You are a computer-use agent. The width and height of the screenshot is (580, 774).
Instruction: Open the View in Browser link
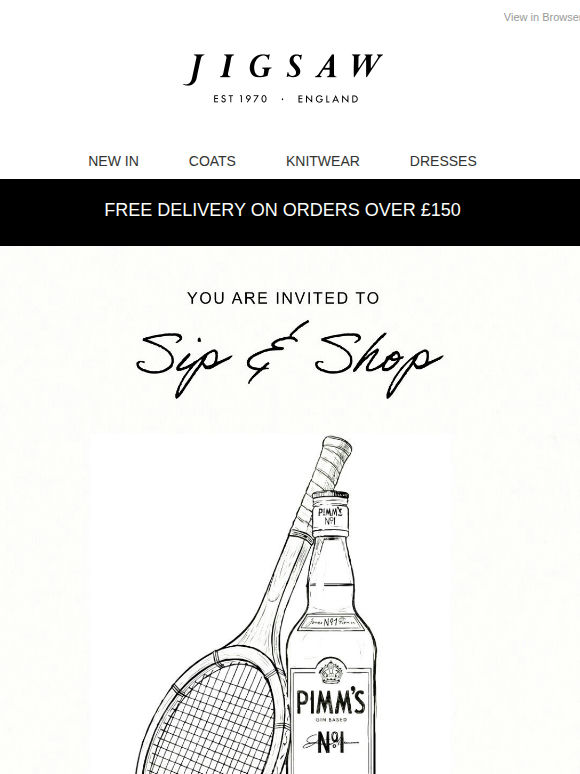(x=541, y=17)
